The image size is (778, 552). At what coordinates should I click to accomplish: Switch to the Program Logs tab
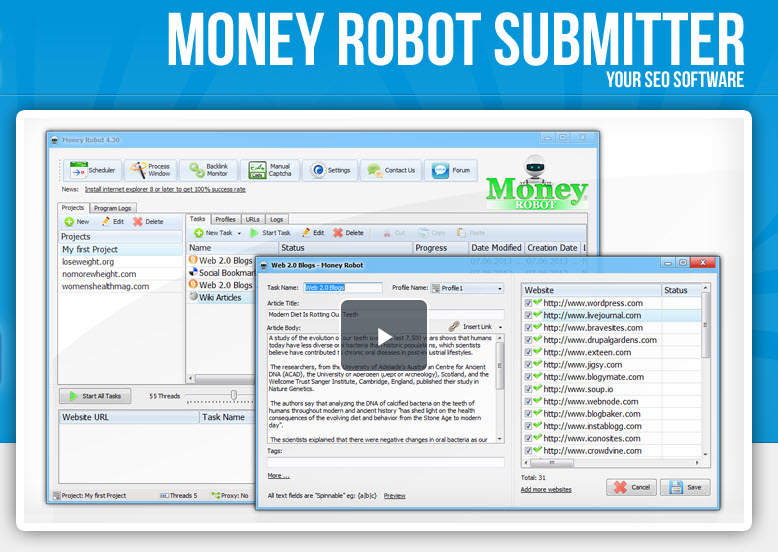(x=113, y=208)
